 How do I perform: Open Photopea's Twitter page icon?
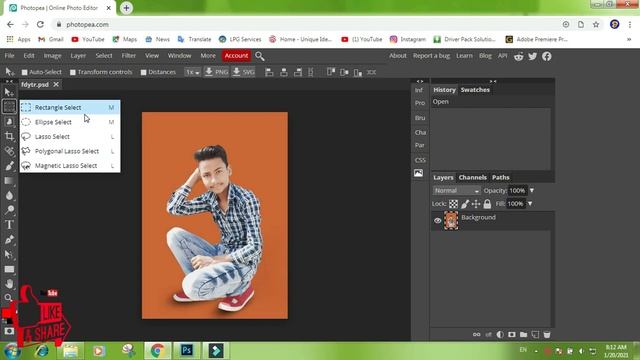coord(533,56)
